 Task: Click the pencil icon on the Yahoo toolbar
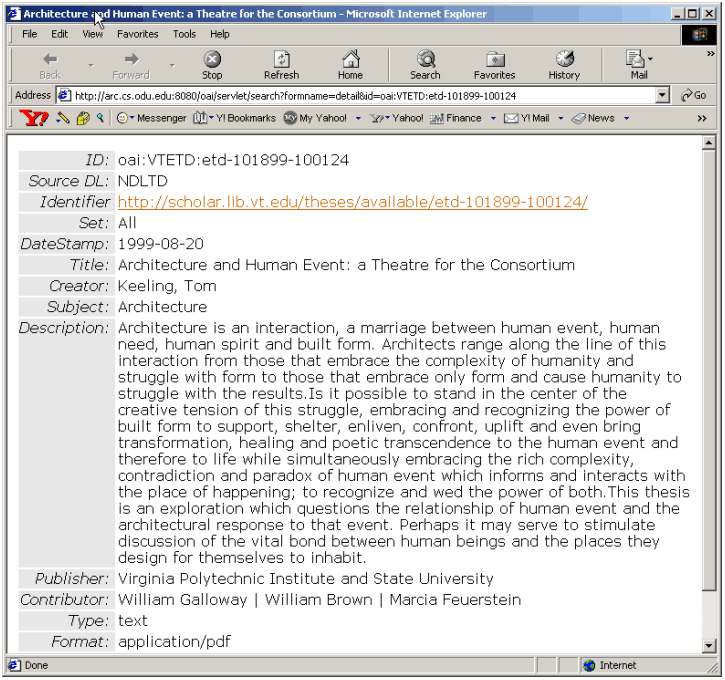point(63,118)
